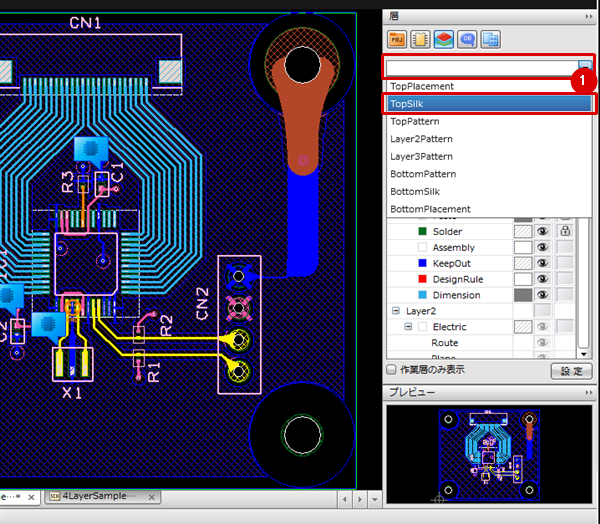The image size is (600, 524).
Task: Select BottomSilk in layer dropdown
Action: [489, 191]
